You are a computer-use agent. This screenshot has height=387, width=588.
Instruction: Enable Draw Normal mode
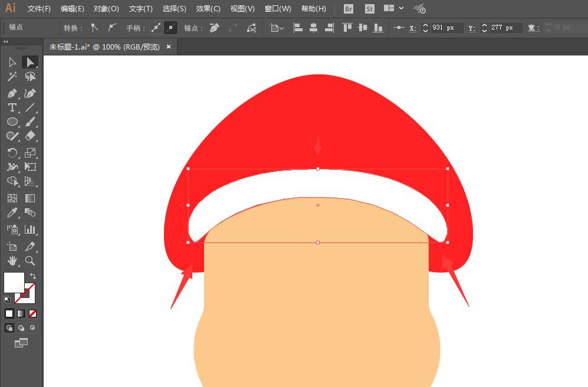(9, 328)
